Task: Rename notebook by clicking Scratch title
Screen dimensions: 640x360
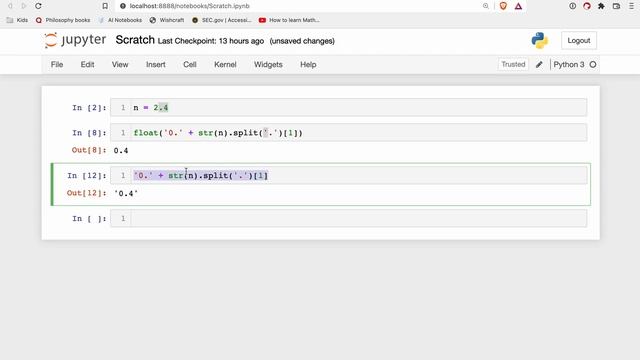Action: [x=135, y=40]
